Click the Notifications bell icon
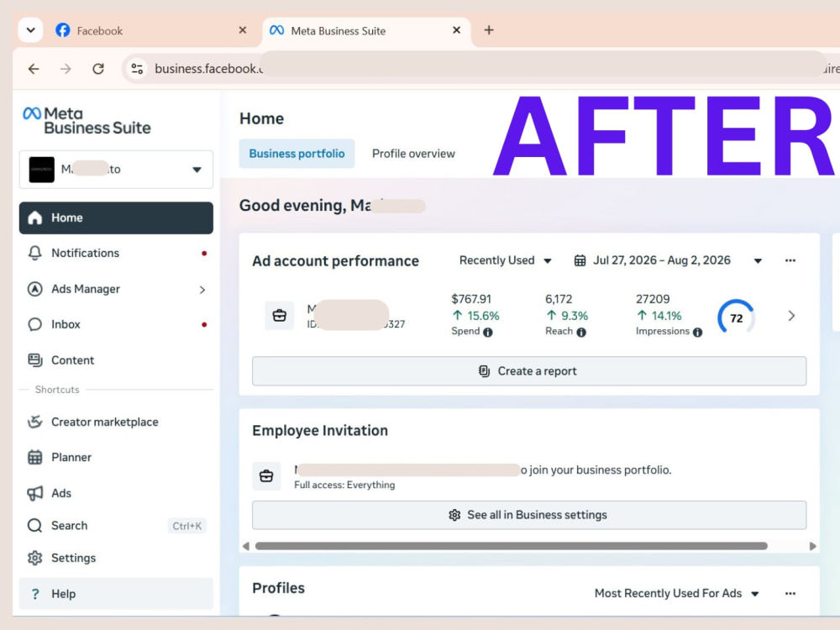Screen dimensions: 840x630 click(x=34, y=254)
